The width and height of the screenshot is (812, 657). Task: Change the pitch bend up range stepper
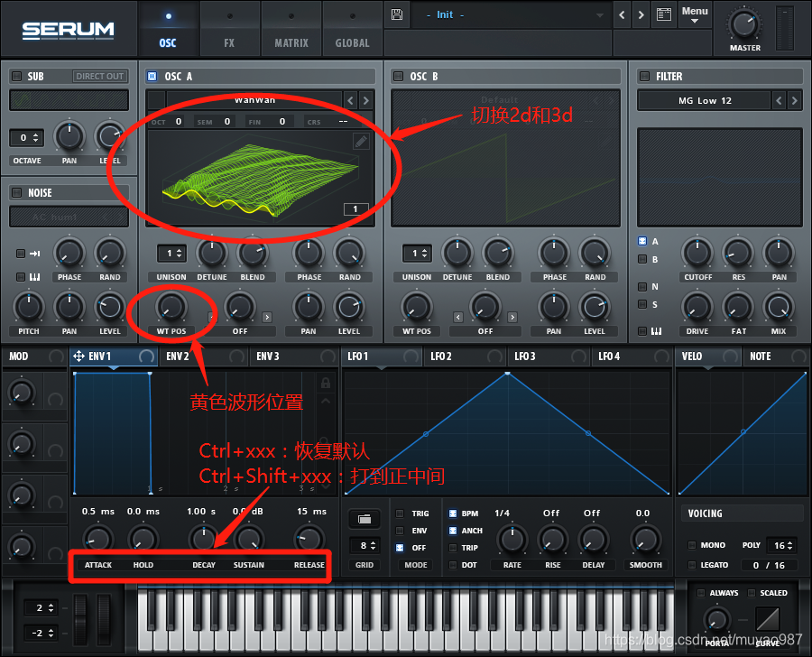41,607
